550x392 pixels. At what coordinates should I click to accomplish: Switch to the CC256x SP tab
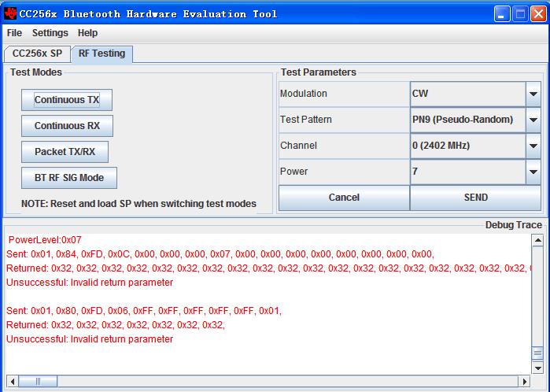[37, 54]
